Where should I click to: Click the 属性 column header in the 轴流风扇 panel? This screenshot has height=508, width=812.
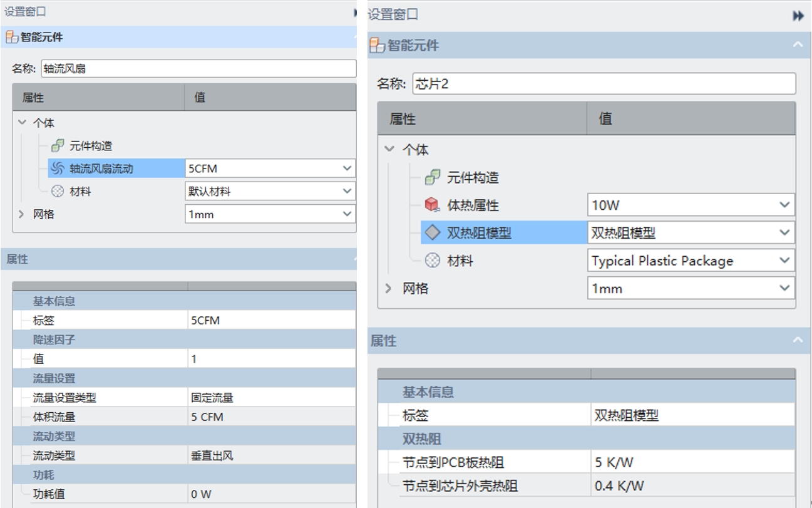[x=98, y=98]
